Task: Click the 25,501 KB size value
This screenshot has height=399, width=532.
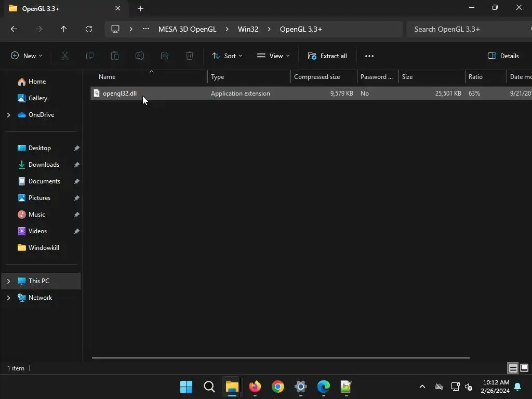Action: pos(448,94)
